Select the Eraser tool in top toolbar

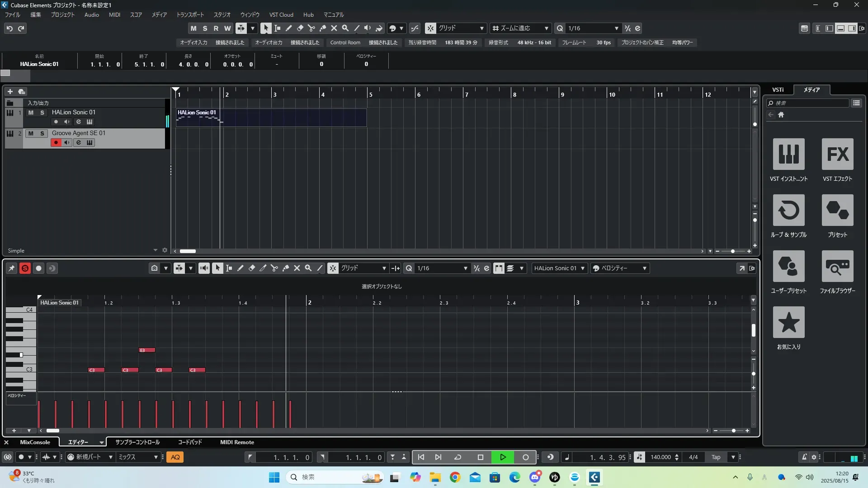click(300, 28)
